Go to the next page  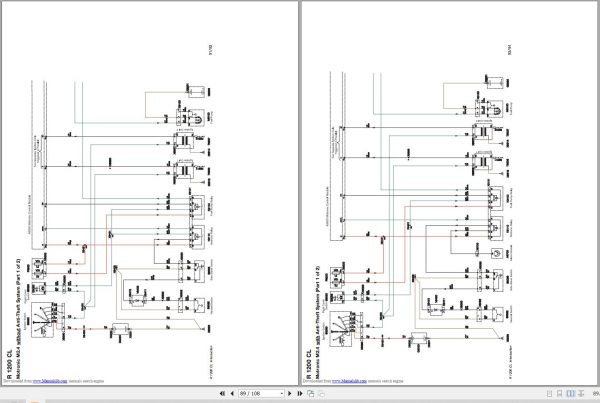click(x=290, y=393)
